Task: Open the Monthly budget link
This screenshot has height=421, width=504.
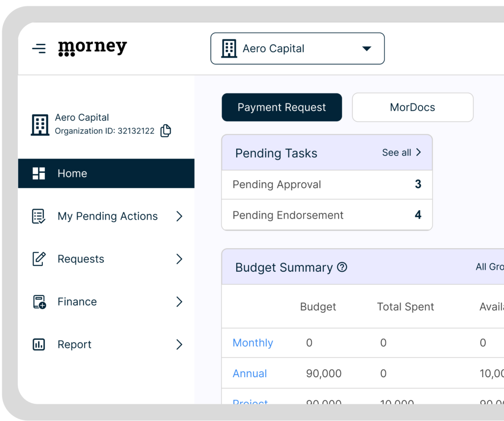Action: point(252,343)
